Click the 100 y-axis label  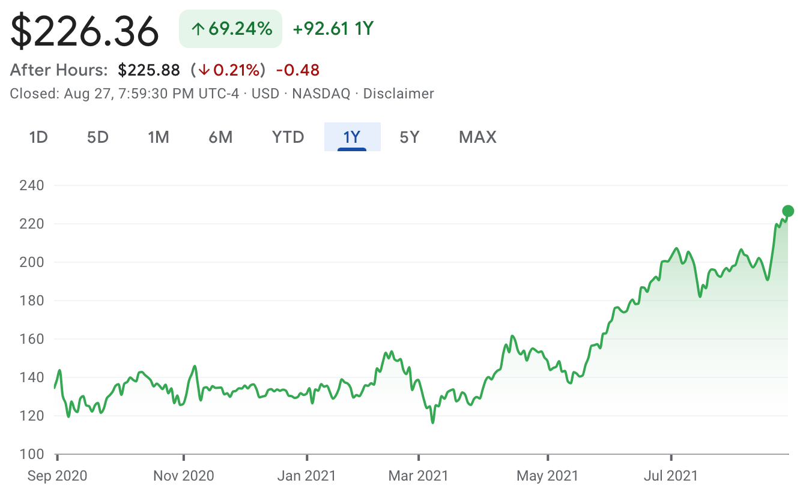(x=32, y=454)
